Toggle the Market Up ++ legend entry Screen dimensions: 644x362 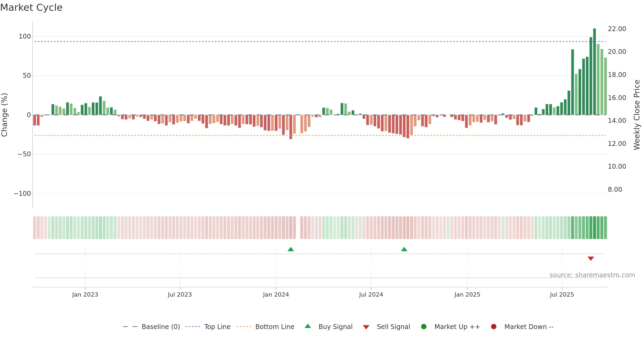coord(451,327)
